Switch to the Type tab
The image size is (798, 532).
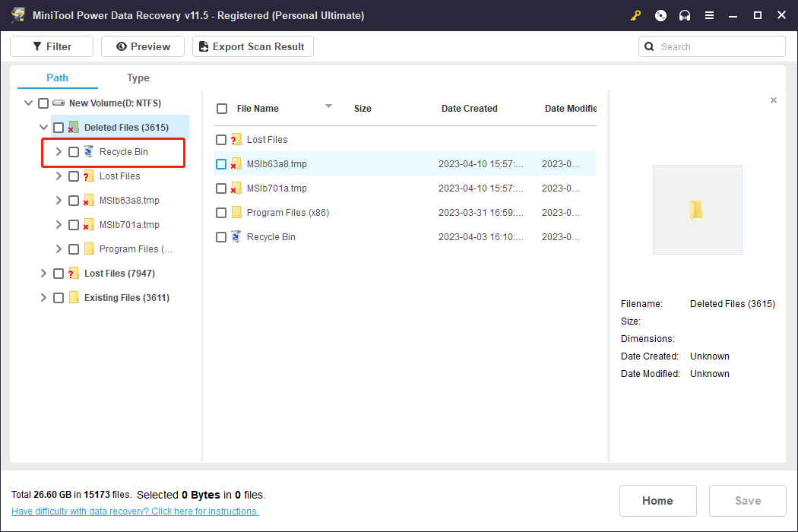point(138,78)
